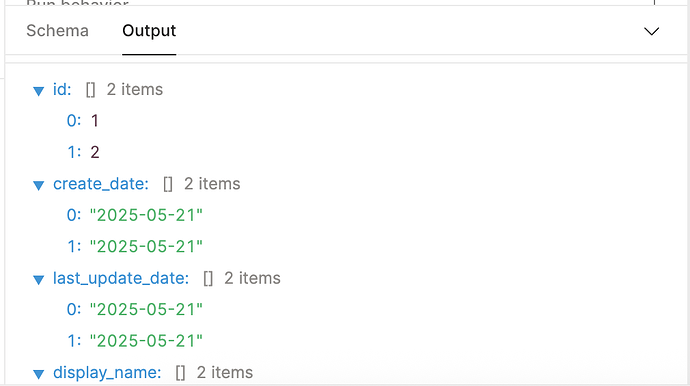Screen dimensions: 690x386
Task: Click the last_update_date key label
Action: click(x=121, y=278)
